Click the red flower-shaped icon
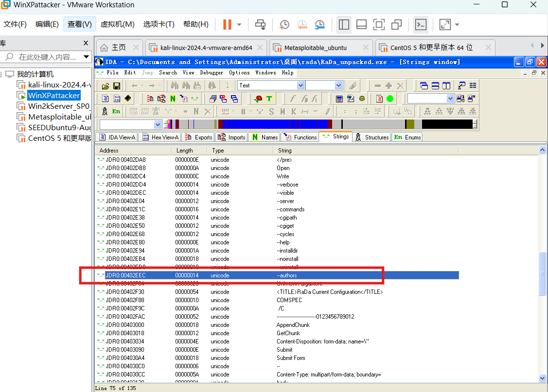 [258, 99]
